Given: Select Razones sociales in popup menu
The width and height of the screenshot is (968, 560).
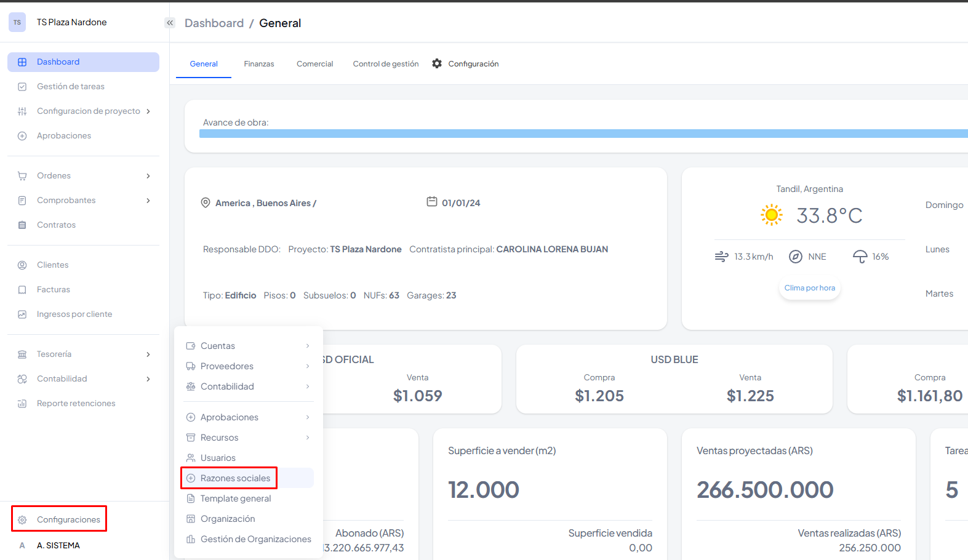Looking at the screenshot, I should point(248,478).
